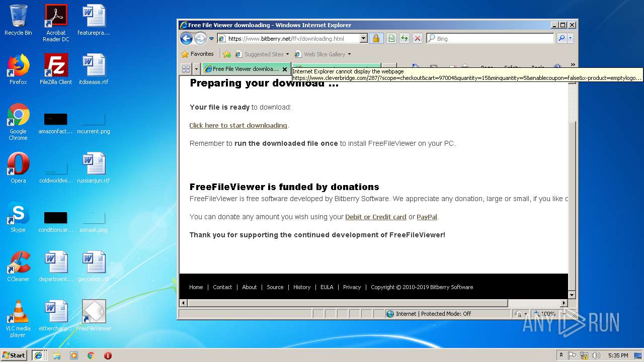
Task: Click the IE Back navigation button
Action: pos(186,38)
